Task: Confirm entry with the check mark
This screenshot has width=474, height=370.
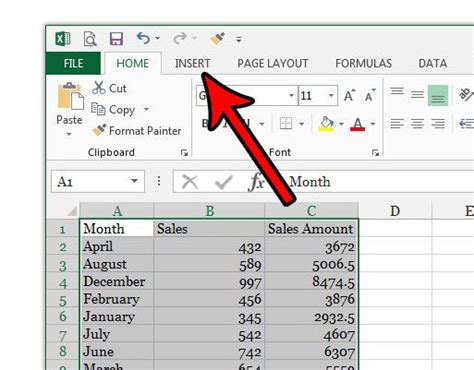Action: point(223,182)
